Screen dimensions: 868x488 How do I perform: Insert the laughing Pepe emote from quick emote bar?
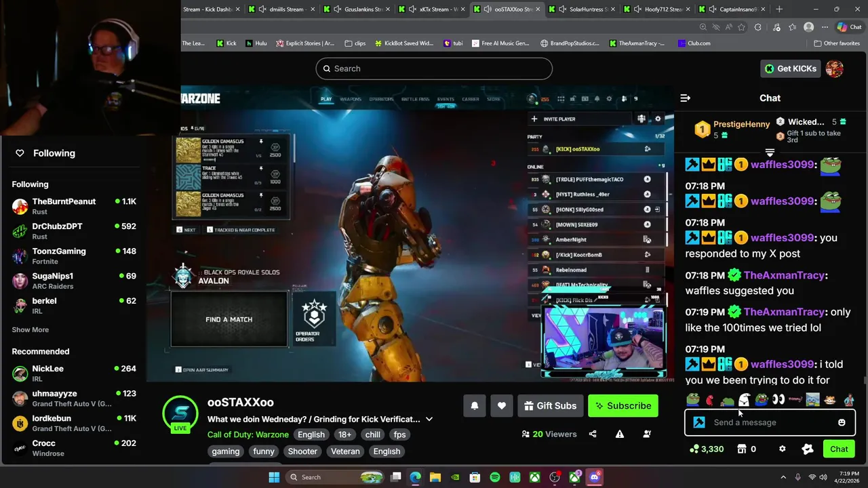(762, 400)
